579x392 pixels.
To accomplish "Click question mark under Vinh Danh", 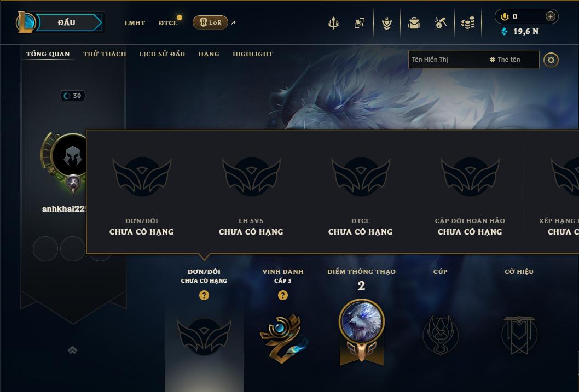I will point(283,295).
